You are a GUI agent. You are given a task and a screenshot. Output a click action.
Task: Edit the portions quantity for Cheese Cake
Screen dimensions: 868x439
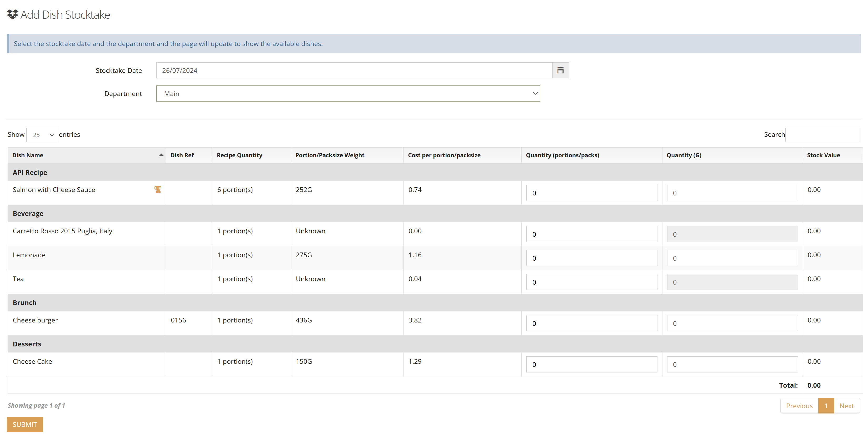click(592, 364)
